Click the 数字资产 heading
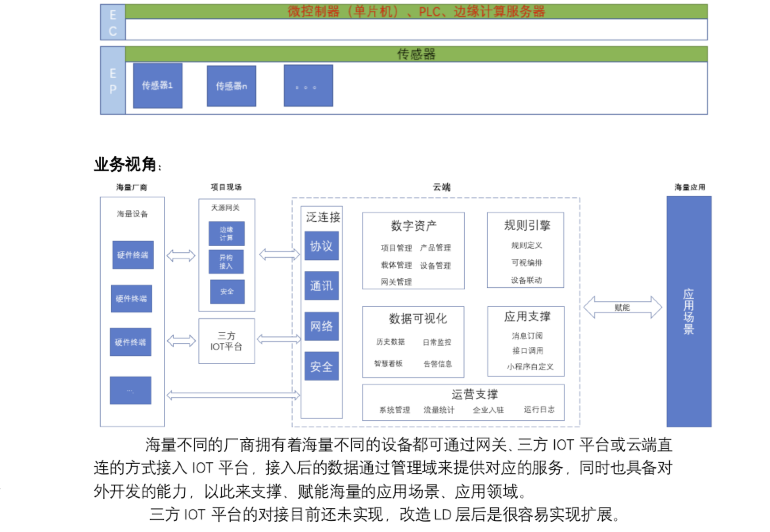 tap(414, 226)
